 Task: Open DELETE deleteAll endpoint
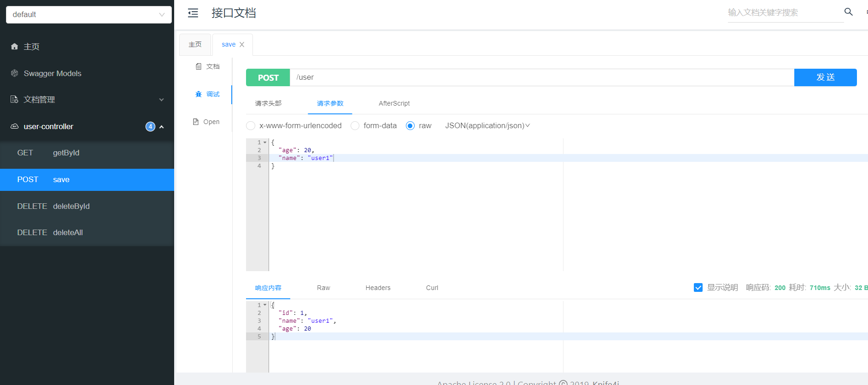[87, 233]
